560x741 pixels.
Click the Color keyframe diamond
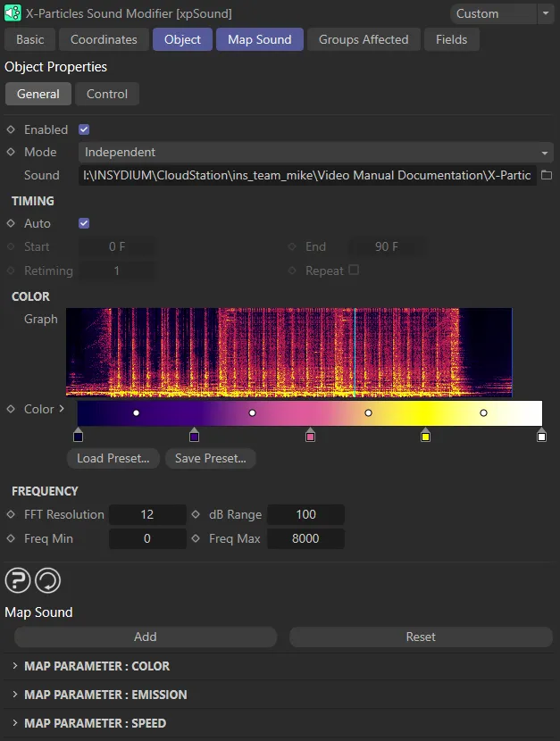(x=11, y=409)
